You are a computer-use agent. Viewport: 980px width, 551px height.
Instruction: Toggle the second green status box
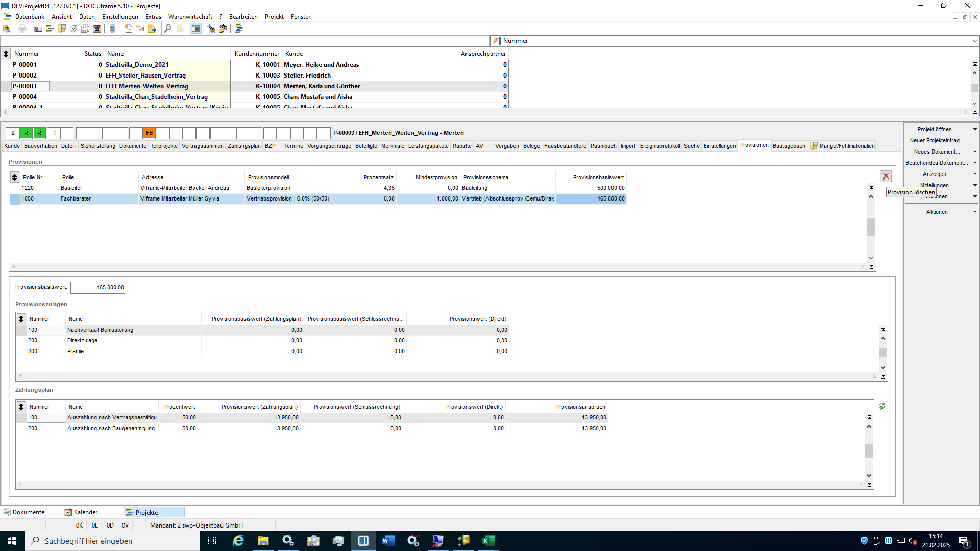click(39, 133)
